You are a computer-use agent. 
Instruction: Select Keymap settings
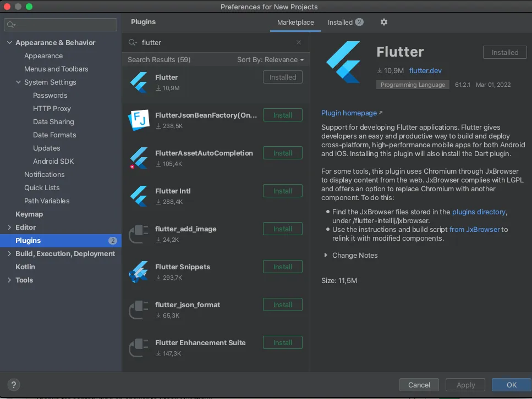tap(29, 214)
